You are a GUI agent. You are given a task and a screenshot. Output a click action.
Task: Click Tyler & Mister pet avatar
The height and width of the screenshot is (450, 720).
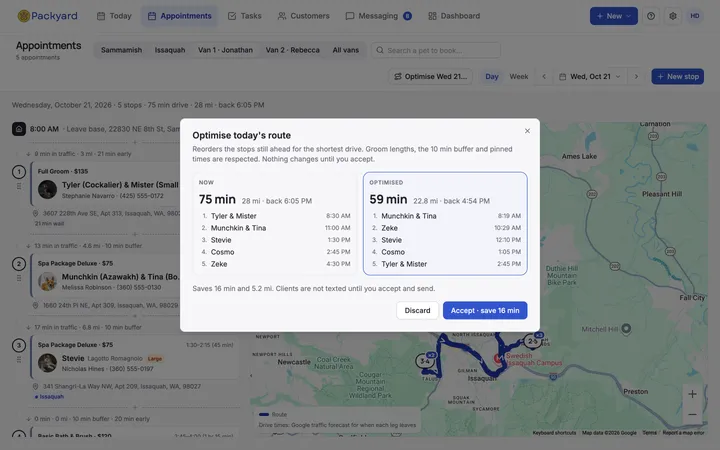[x=47, y=190]
